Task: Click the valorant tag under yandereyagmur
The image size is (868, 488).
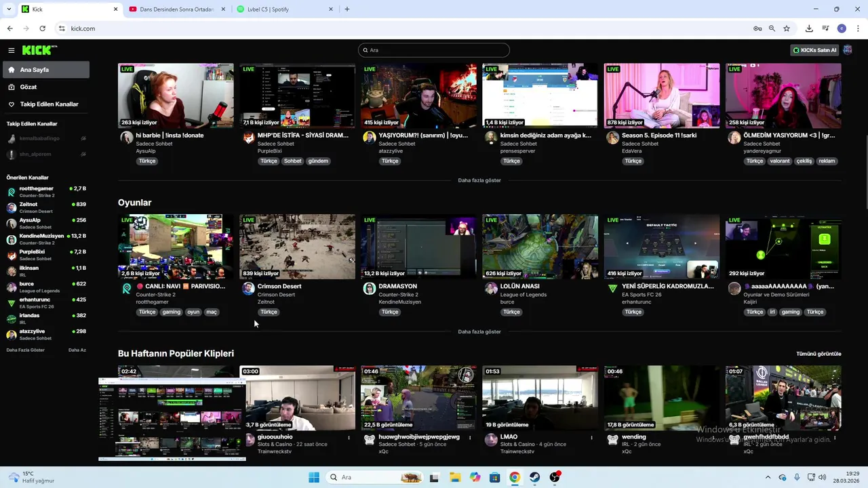Action: (x=779, y=161)
